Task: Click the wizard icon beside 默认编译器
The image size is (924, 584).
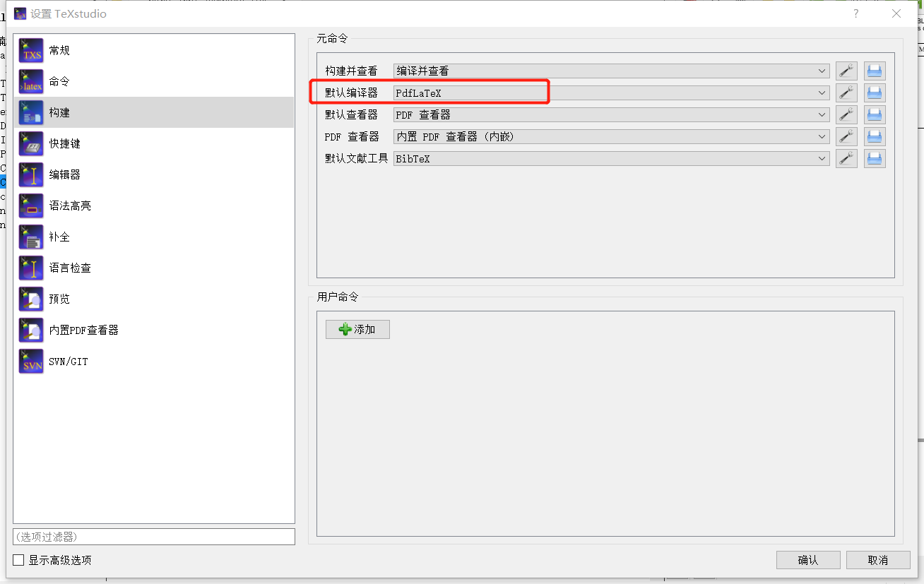Action: [x=846, y=92]
